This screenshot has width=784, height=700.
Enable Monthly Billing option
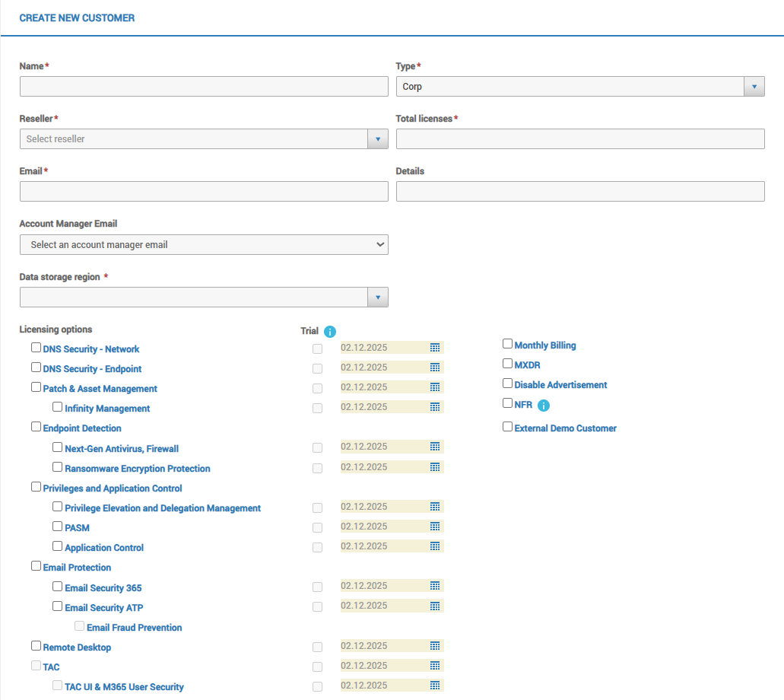[507, 344]
